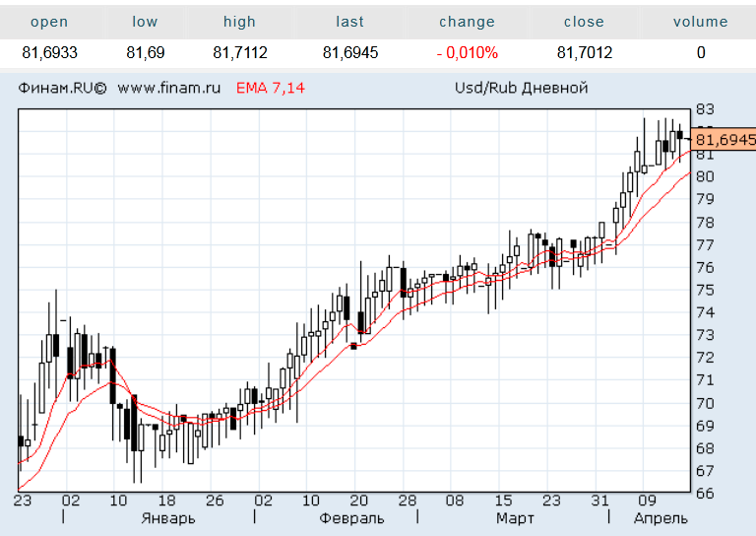Click the orange 81,6945 current price tag
This screenshot has height=536, width=756.
724,140
